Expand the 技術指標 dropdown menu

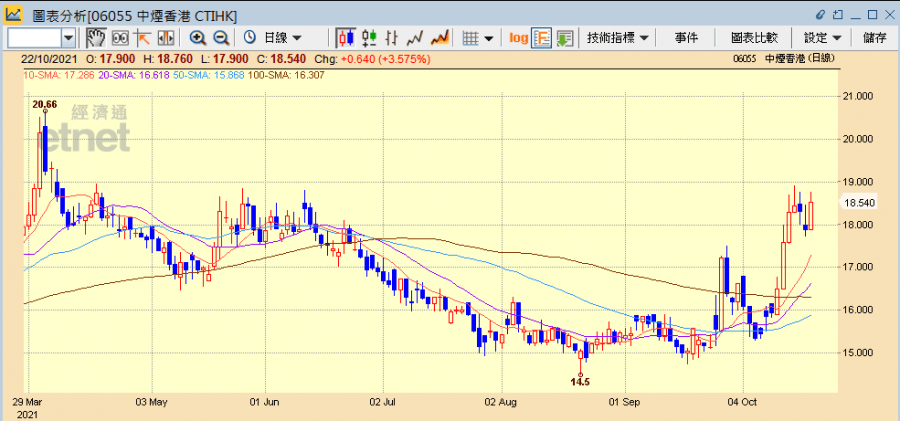click(x=618, y=38)
